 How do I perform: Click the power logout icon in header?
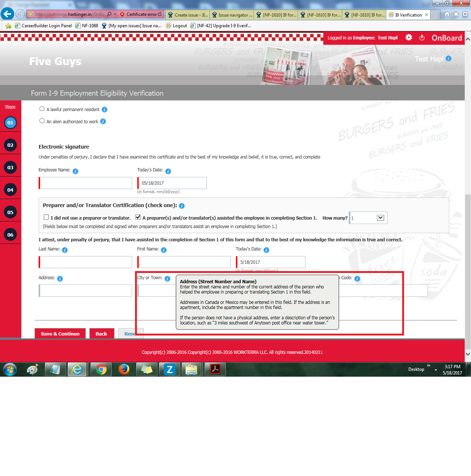422,38
